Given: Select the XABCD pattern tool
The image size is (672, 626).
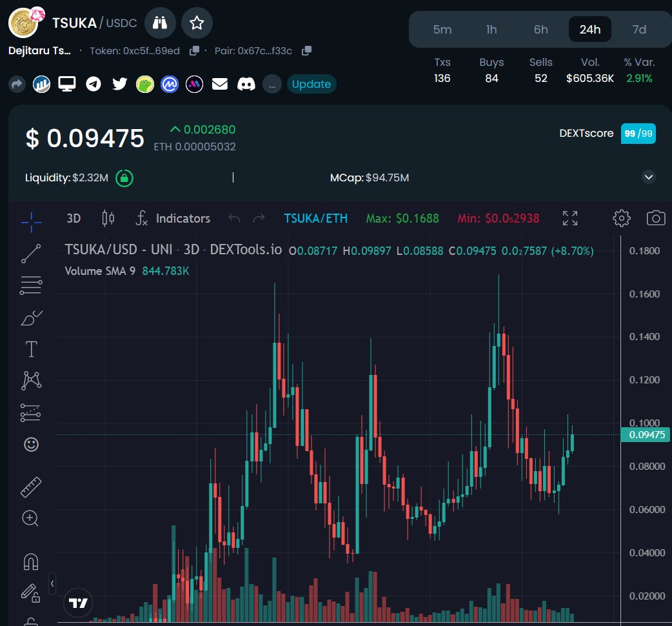Looking at the screenshot, I should coord(30,380).
